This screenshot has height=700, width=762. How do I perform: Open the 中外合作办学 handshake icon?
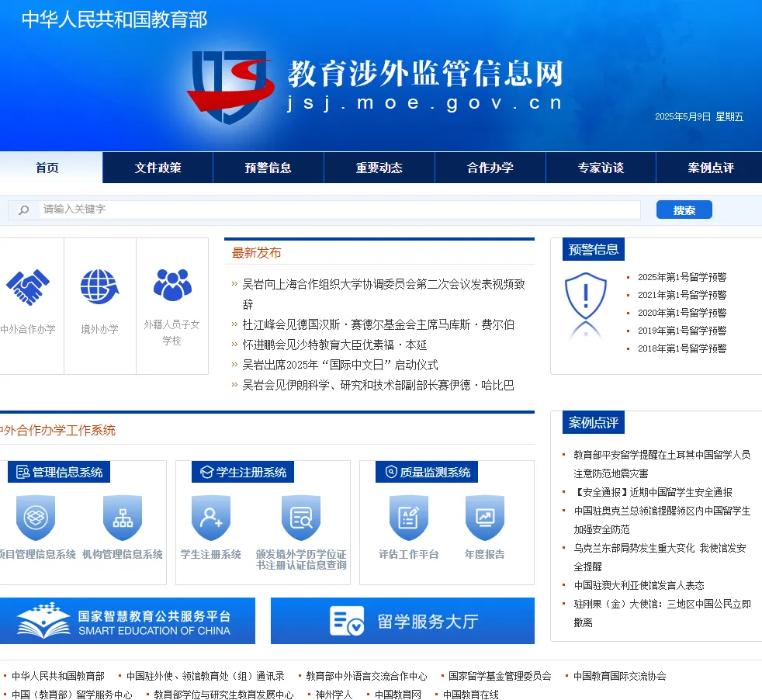[28, 287]
